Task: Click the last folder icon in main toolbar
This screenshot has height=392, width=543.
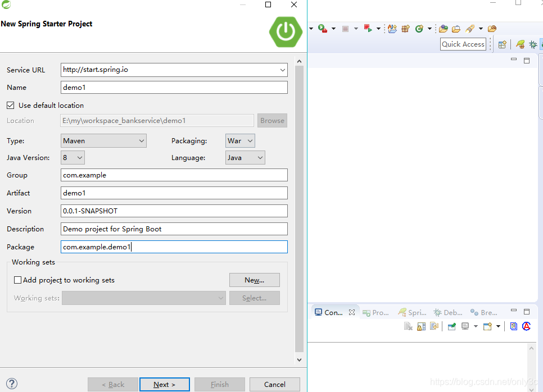Action: 492,29
